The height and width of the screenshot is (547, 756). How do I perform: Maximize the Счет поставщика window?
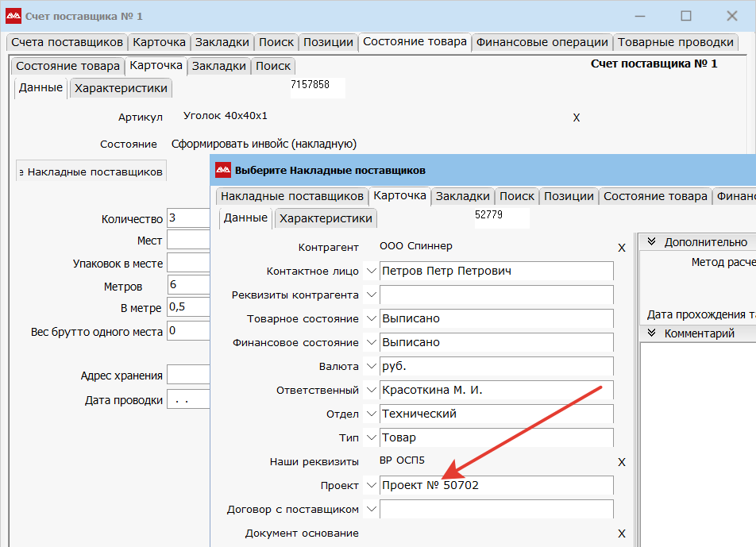click(686, 16)
